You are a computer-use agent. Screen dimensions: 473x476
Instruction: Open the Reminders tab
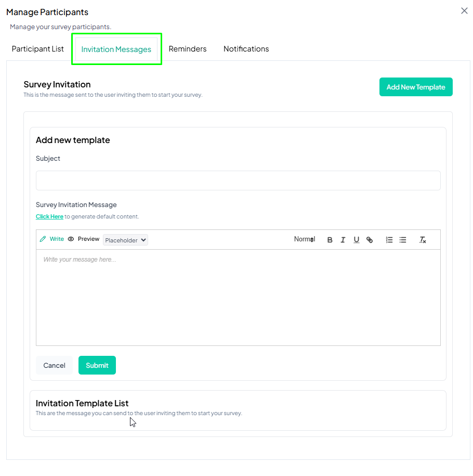(x=188, y=49)
